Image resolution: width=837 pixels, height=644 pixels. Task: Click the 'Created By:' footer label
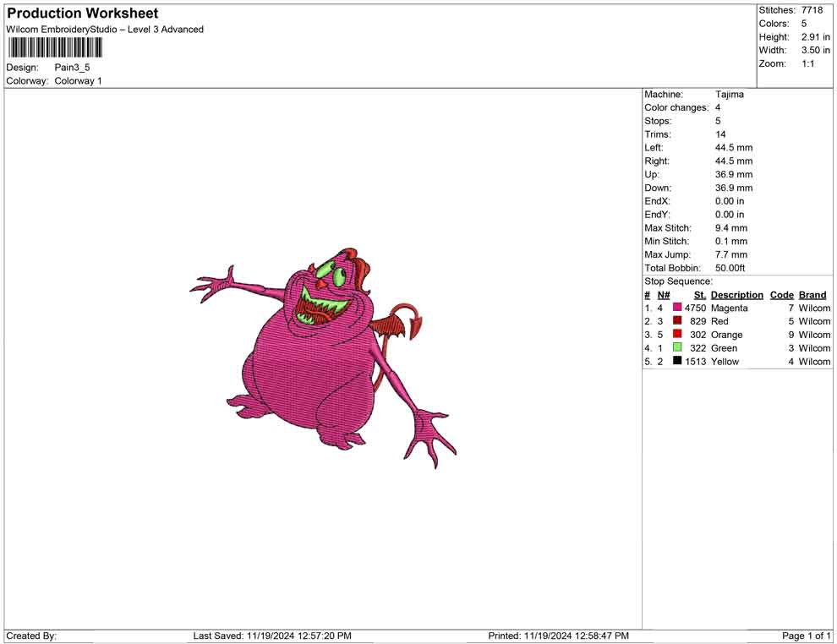point(31,636)
